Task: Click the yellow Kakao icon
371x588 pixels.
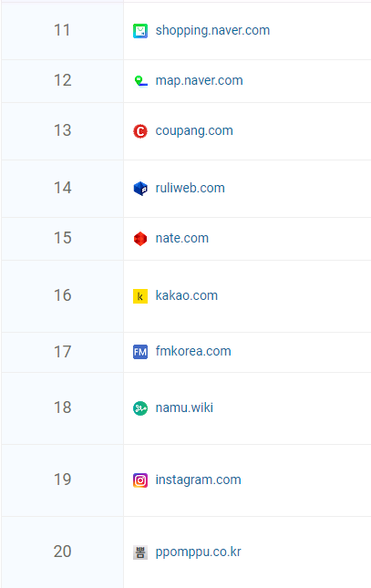Action: tap(140, 296)
